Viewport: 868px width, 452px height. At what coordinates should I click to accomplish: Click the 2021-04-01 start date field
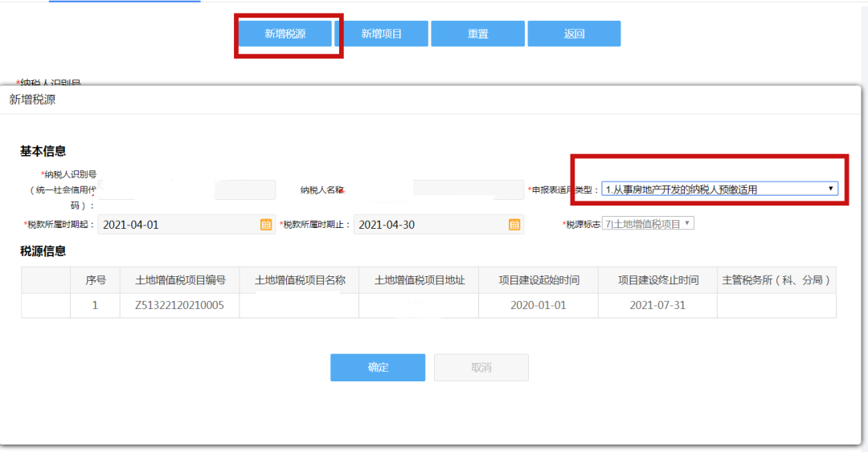pos(186,225)
